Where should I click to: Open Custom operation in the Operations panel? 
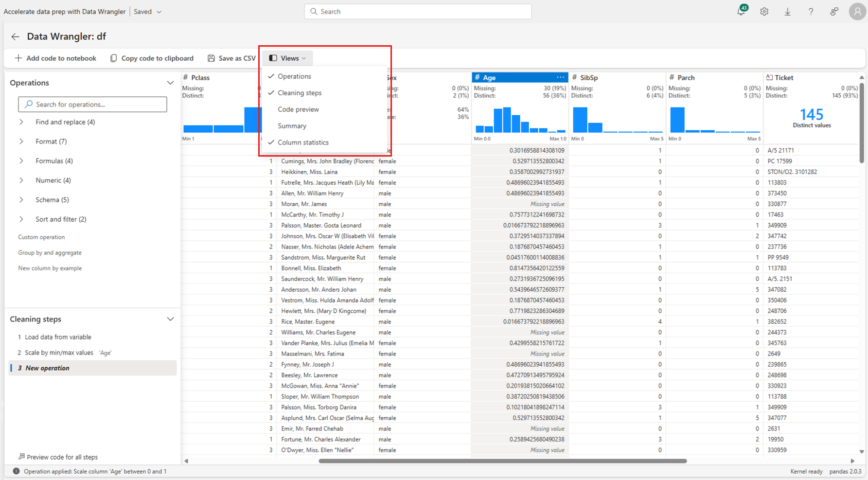41,237
